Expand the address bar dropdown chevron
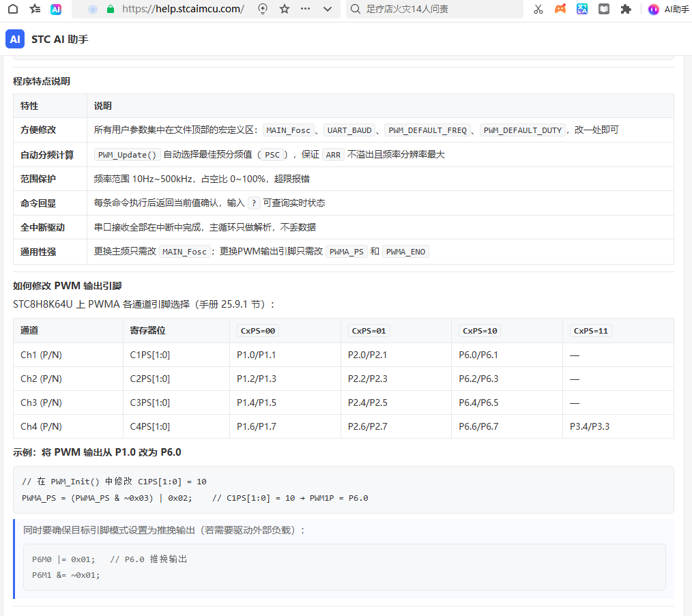The image size is (692, 616). [328, 9]
